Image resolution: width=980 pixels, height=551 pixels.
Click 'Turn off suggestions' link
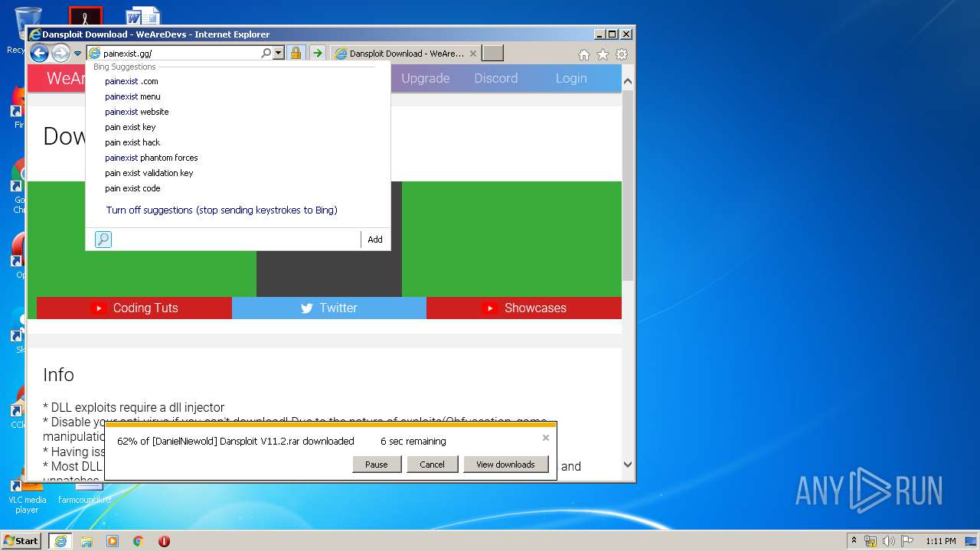tap(221, 210)
